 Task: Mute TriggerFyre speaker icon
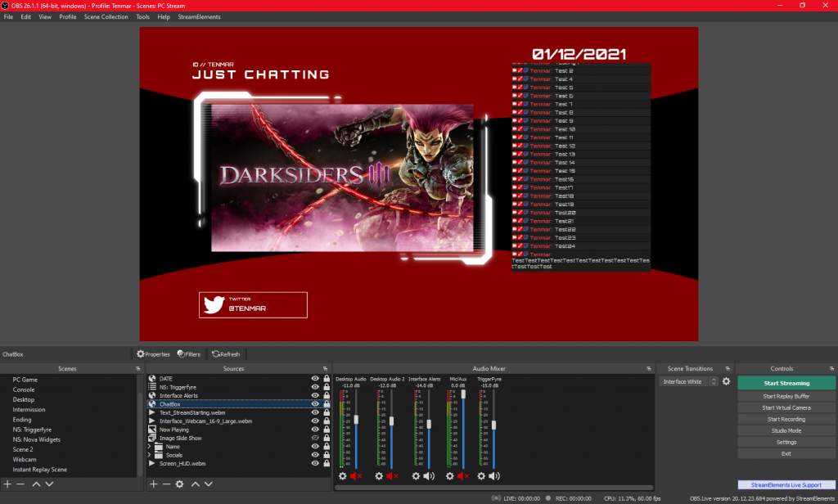(494, 475)
